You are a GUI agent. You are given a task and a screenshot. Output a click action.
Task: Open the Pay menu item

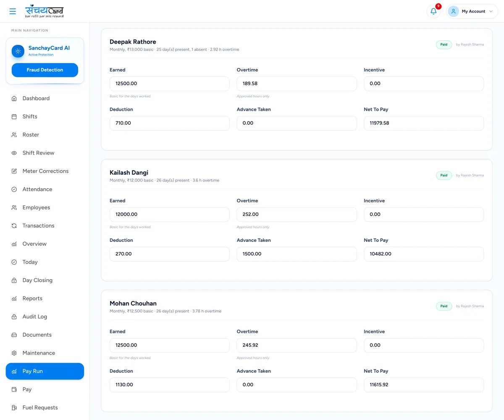[x=45, y=389]
